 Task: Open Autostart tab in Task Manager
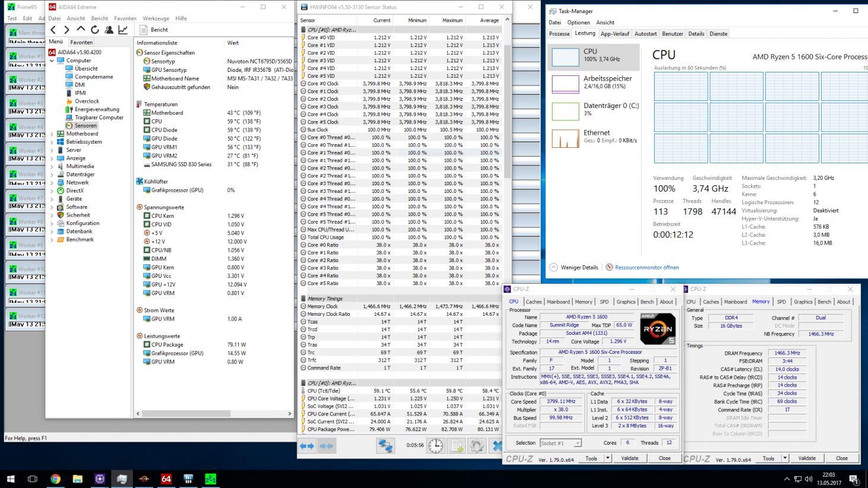click(646, 34)
